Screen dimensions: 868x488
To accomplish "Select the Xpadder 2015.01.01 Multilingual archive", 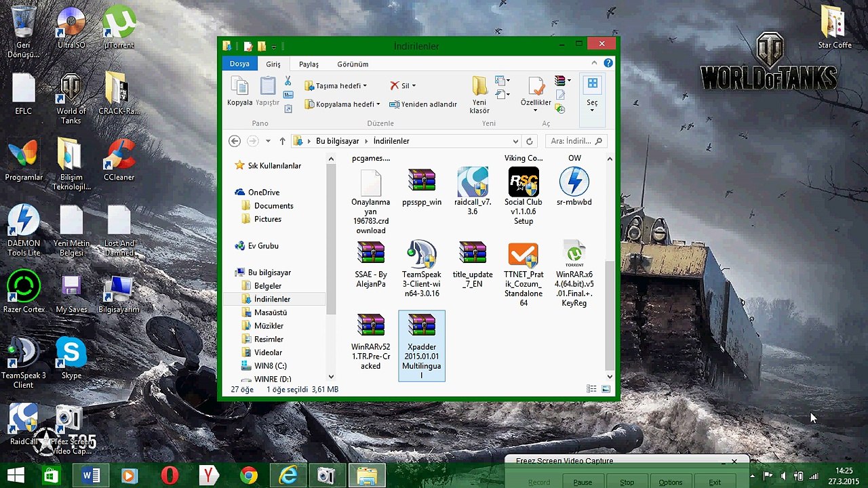I will click(422, 346).
